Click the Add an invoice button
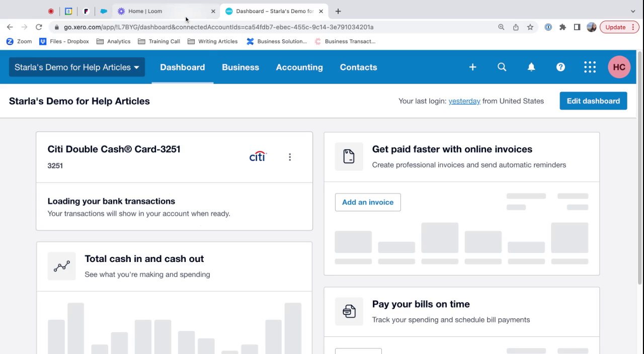 (x=368, y=202)
